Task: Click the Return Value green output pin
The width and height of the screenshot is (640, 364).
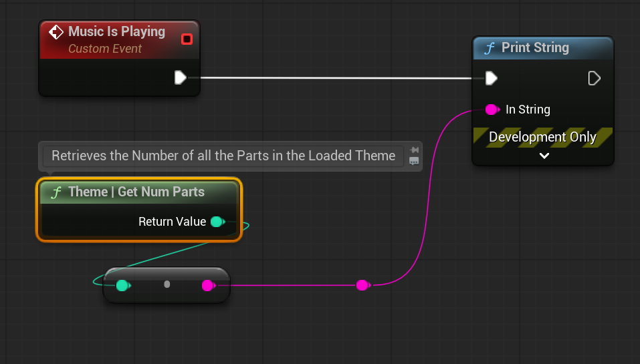Action: click(217, 222)
